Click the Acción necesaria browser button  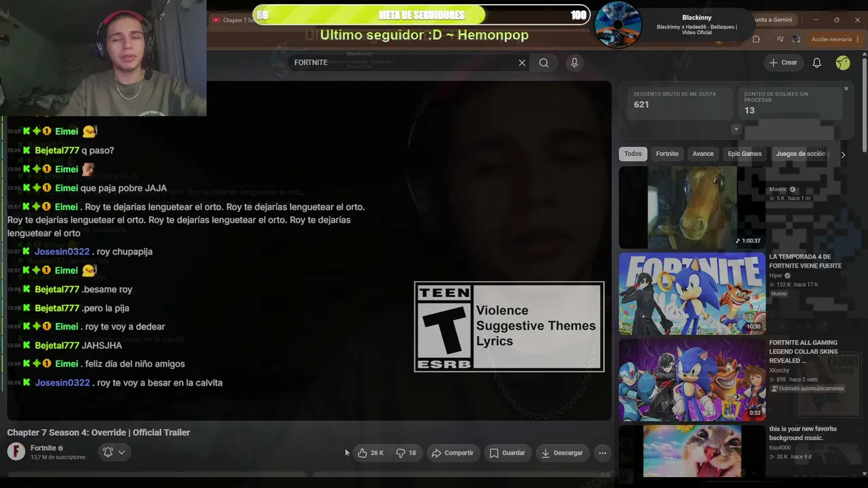831,39
